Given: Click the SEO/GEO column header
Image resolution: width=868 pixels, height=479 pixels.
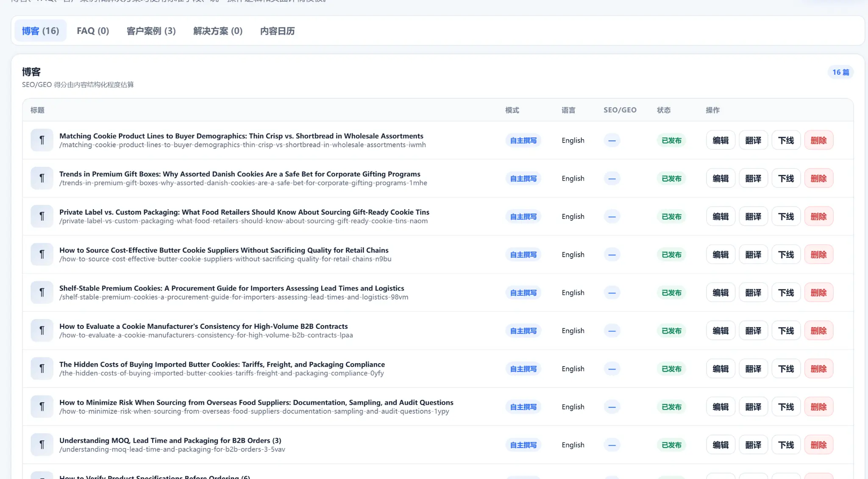Looking at the screenshot, I should pyautogui.click(x=620, y=110).
